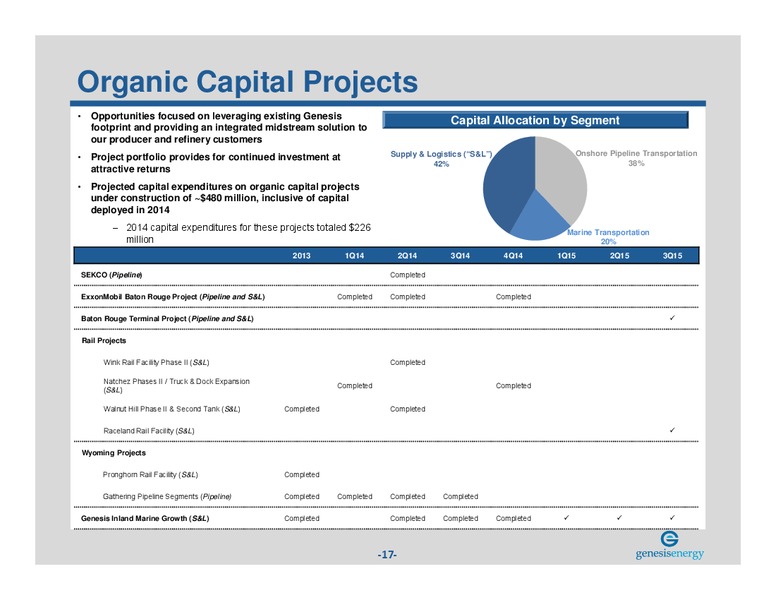Click the bullet about continued investment returns
Screen dimensions: 776x600
click(215, 163)
